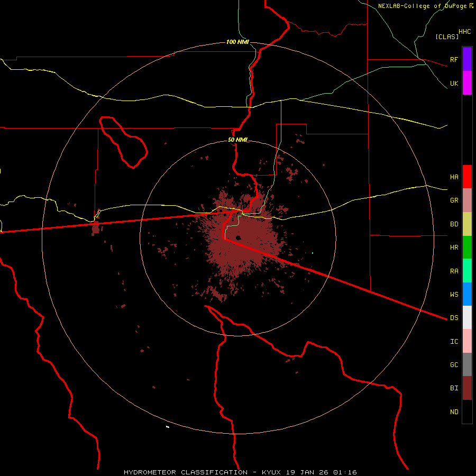The height and width of the screenshot is (476, 476).
Task: Select the light pink IC legend swatch
Action: [x=467, y=341]
